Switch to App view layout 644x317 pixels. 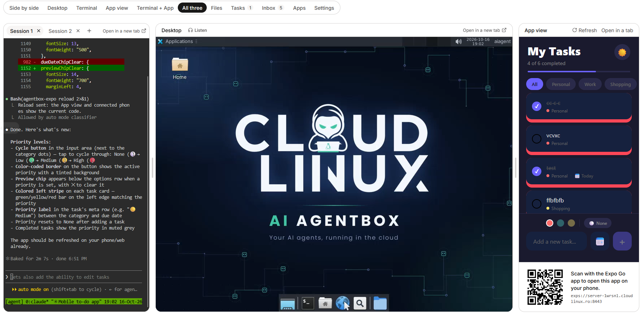[117, 8]
